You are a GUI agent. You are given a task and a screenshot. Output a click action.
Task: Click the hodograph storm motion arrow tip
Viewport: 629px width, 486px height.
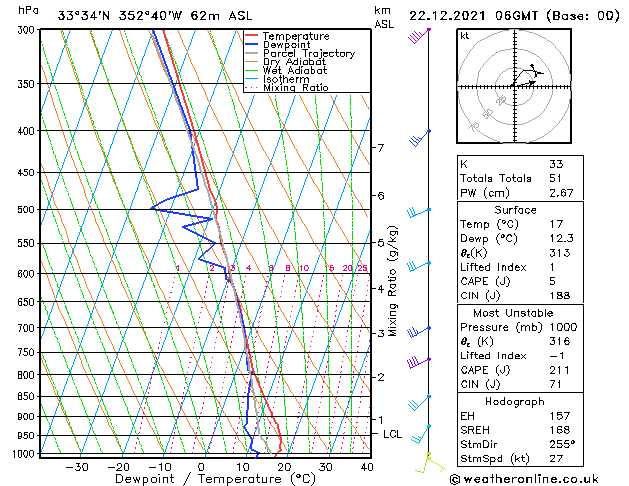click(534, 82)
